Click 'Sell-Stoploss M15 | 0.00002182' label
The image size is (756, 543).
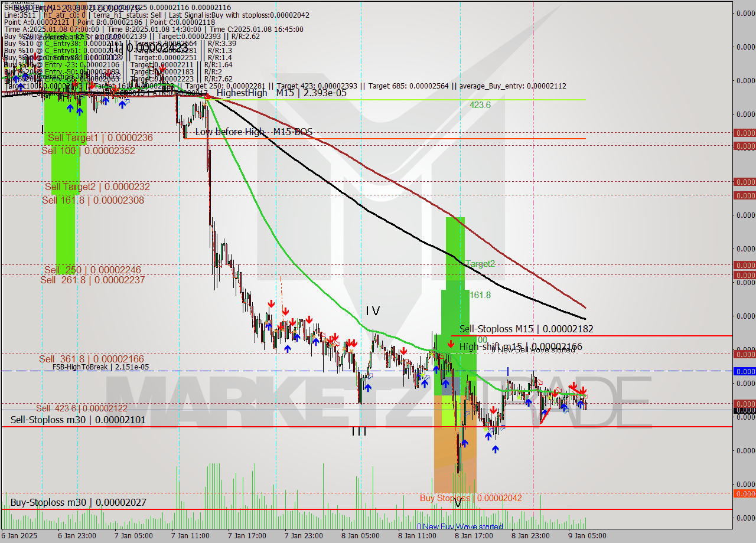(526, 329)
